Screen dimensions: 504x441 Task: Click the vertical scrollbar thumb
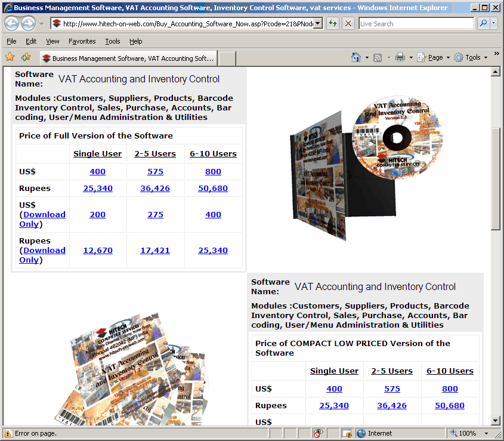(495, 178)
